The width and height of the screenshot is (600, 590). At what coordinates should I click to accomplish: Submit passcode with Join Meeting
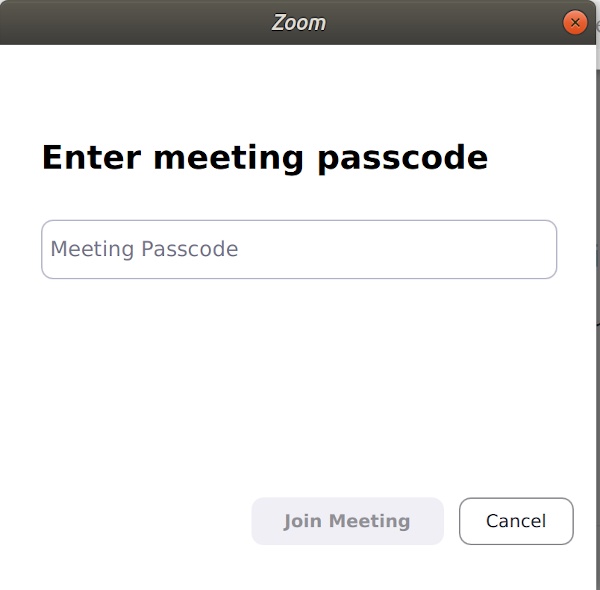point(347,521)
